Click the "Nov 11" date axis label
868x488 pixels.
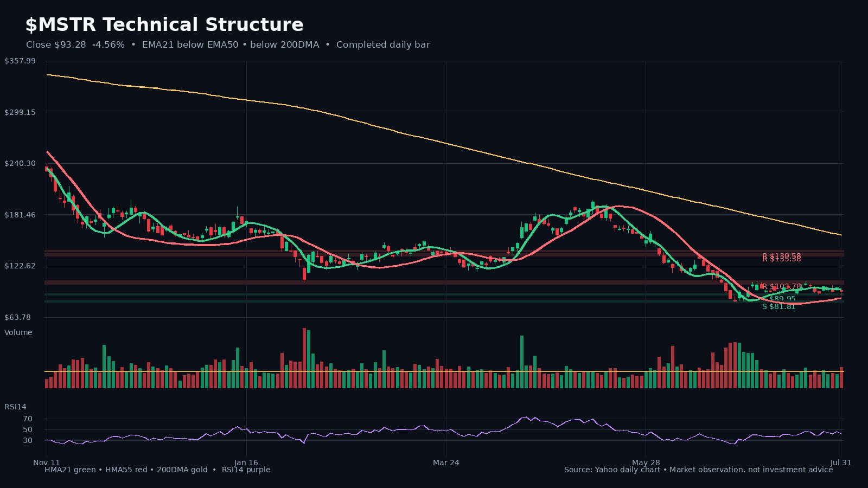pyautogui.click(x=47, y=463)
